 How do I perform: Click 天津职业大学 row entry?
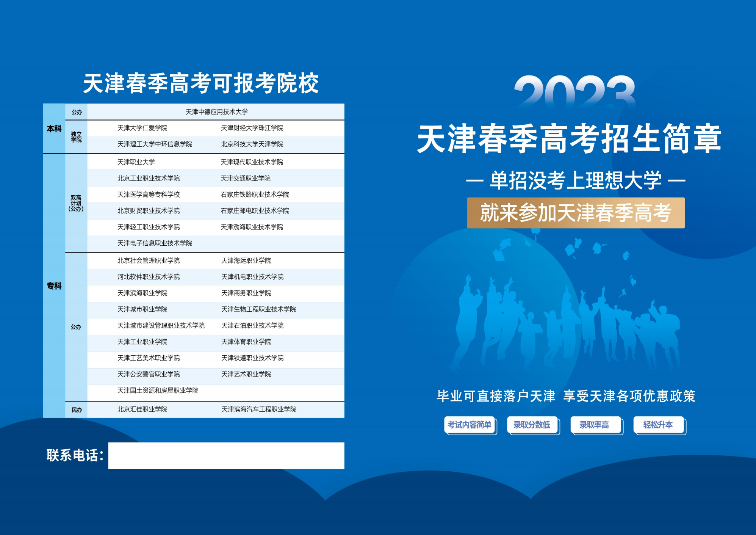click(x=136, y=162)
